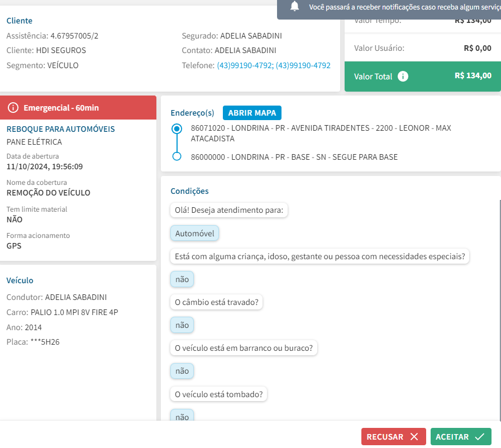The width and height of the screenshot is (501, 448).
Task: Open the map with ABRIR MAPA
Action: tap(252, 113)
